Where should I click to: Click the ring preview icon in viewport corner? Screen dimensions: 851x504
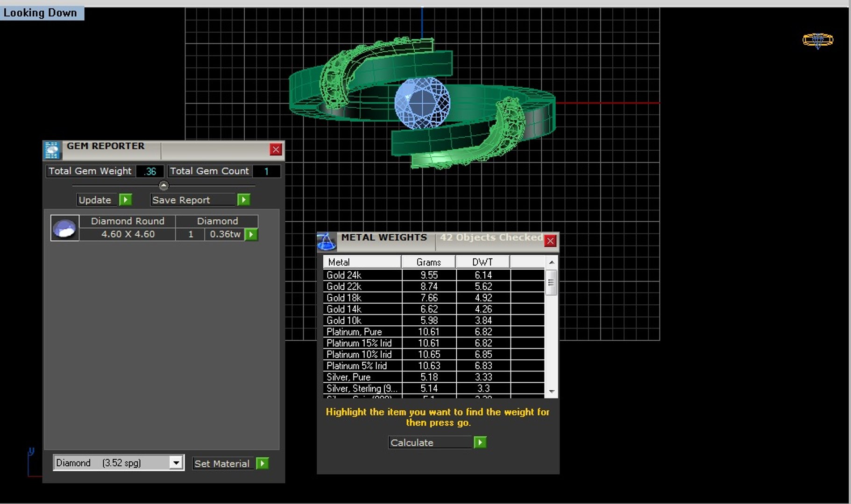point(818,40)
